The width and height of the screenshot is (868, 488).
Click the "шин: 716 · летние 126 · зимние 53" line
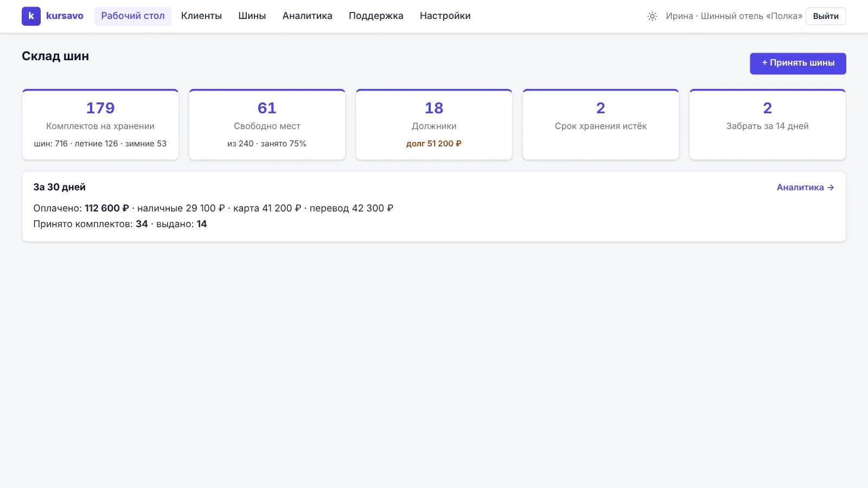pos(100,144)
